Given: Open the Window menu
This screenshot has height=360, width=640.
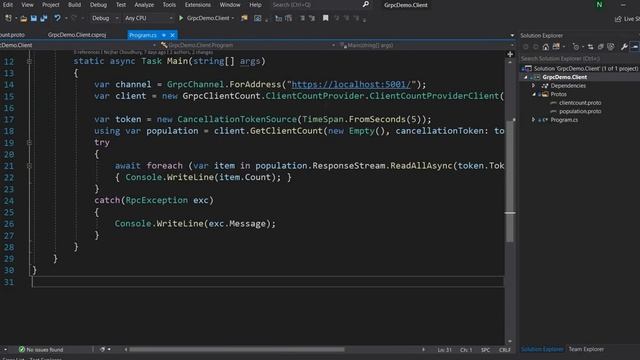Looking at the screenshot, I should [230, 5].
